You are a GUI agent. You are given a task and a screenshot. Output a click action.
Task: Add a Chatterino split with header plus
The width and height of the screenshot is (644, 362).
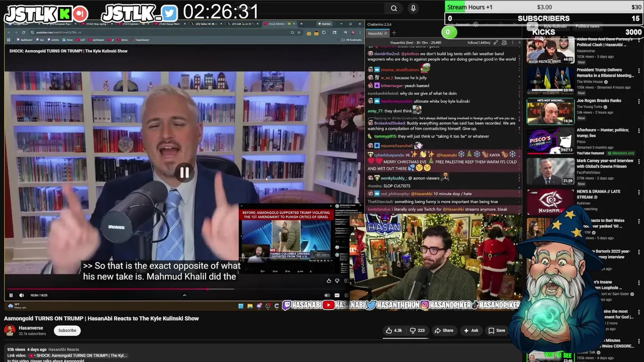519,43
